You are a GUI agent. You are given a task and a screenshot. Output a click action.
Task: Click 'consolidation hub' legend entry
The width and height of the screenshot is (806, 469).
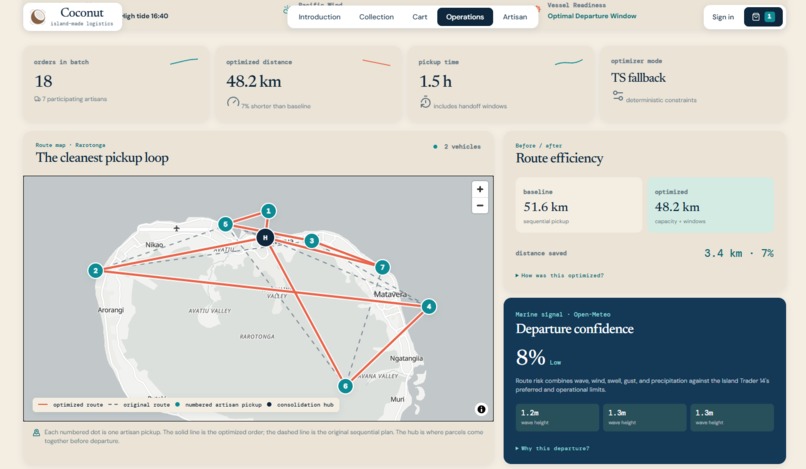click(300, 405)
